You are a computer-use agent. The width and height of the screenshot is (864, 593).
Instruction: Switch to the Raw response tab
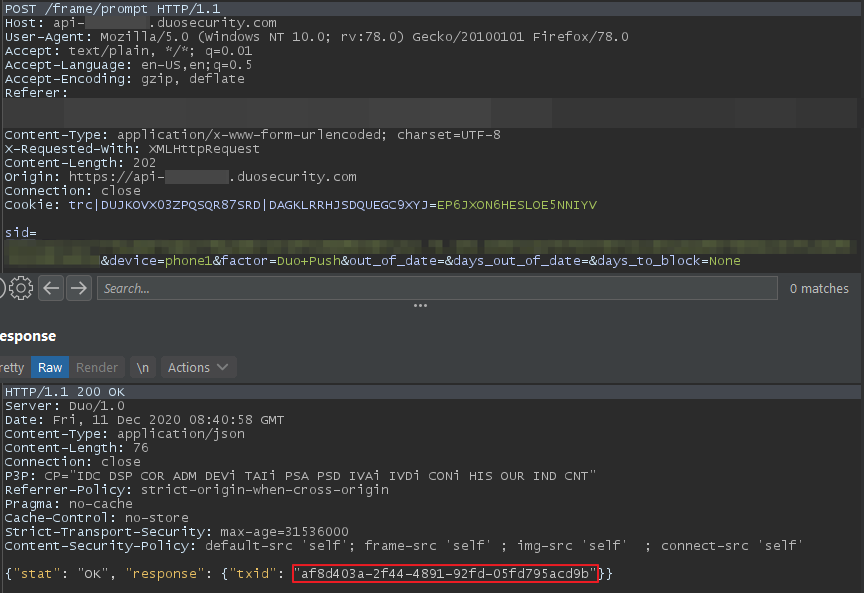50,367
